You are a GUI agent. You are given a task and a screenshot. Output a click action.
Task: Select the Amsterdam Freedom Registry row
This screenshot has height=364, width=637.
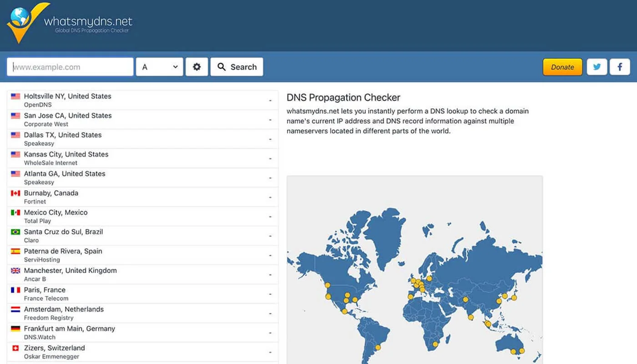(x=142, y=313)
